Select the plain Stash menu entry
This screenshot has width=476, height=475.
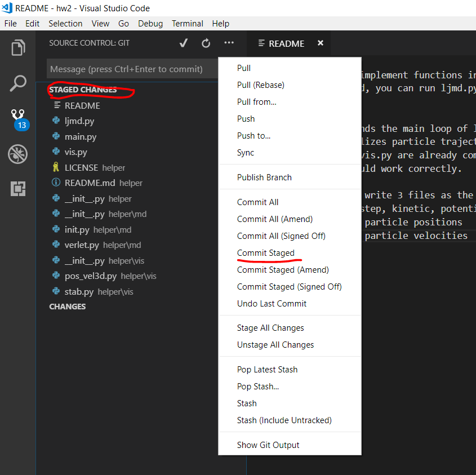tap(290, 403)
